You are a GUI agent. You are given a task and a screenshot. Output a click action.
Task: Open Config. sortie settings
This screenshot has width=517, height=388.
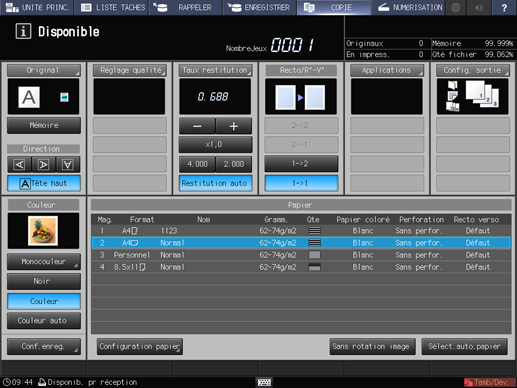point(473,70)
